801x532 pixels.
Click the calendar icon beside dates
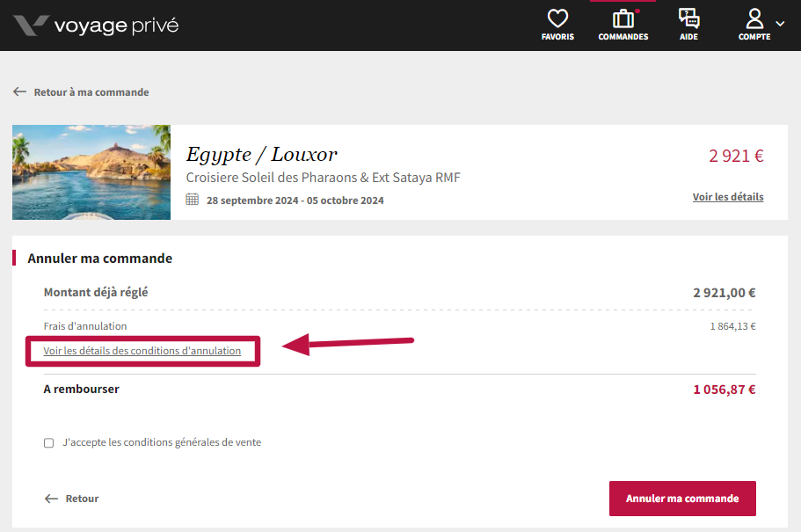pos(192,200)
